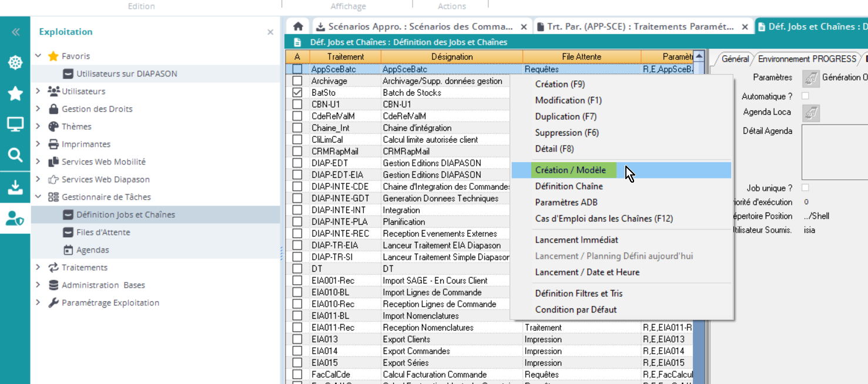Open the star favorites sidebar icon
Image resolution: width=868 pixels, height=384 pixels.
15,93
